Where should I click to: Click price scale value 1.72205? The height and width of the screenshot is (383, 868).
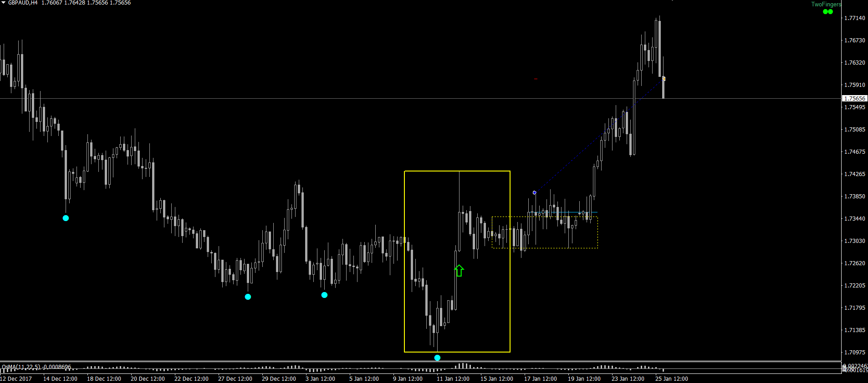(x=855, y=286)
